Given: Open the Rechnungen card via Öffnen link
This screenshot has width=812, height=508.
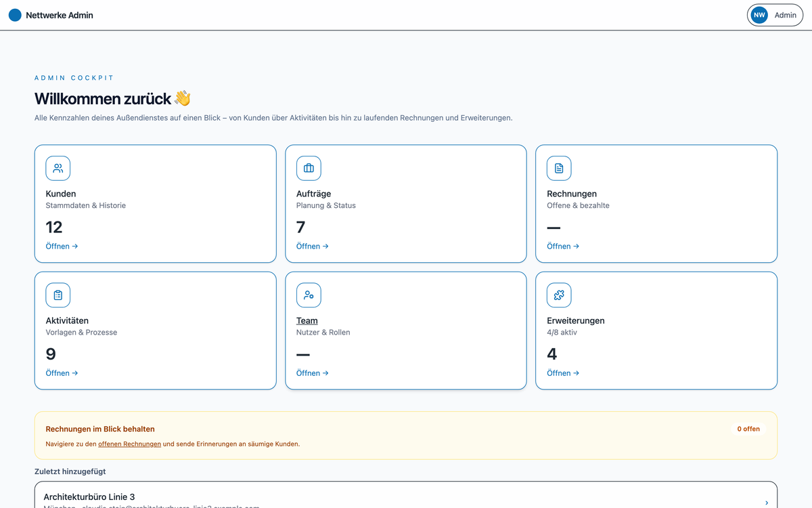Looking at the screenshot, I should point(563,246).
